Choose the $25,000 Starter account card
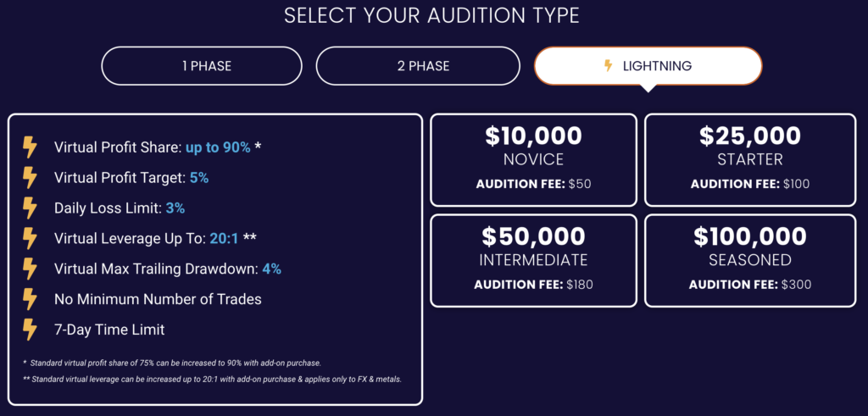The width and height of the screenshot is (868, 416). (x=750, y=160)
